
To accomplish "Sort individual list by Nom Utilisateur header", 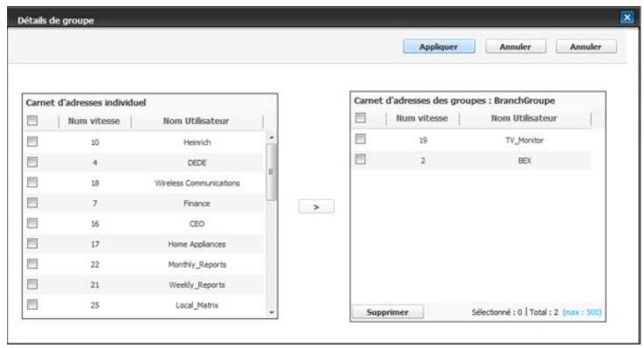I will (196, 121).
